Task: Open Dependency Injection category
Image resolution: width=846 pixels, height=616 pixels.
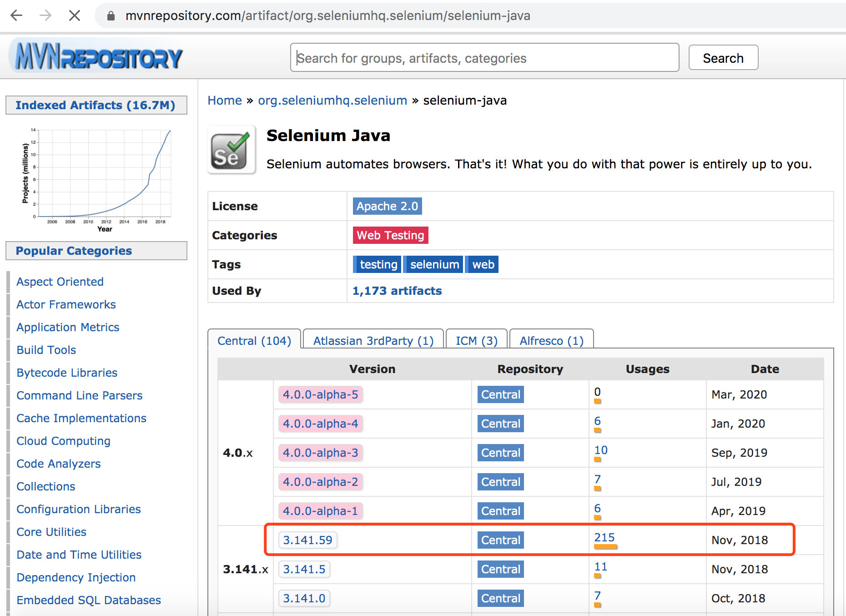Action: (x=76, y=577)
